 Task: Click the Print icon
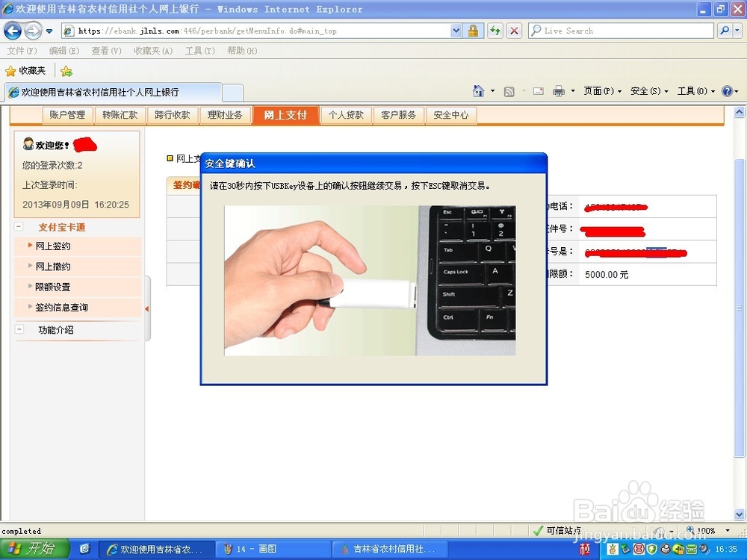[558, 91]
